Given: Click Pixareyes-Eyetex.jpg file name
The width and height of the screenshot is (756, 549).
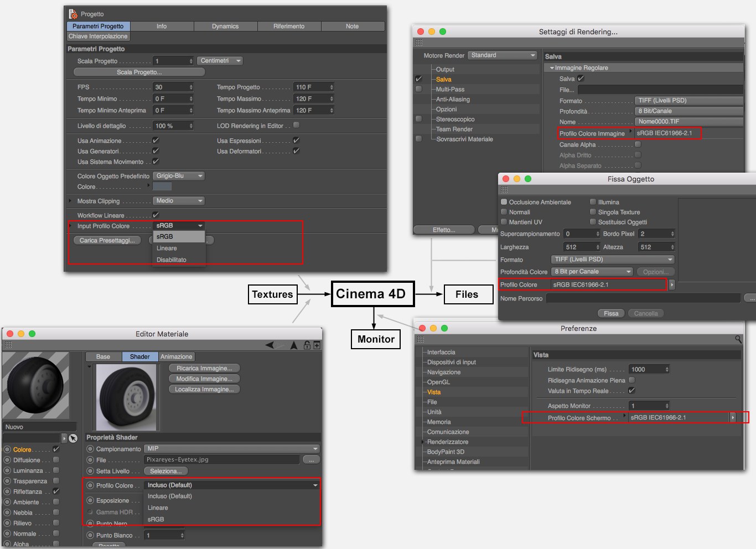Looking at the screenshot, I should coord(178,459).
